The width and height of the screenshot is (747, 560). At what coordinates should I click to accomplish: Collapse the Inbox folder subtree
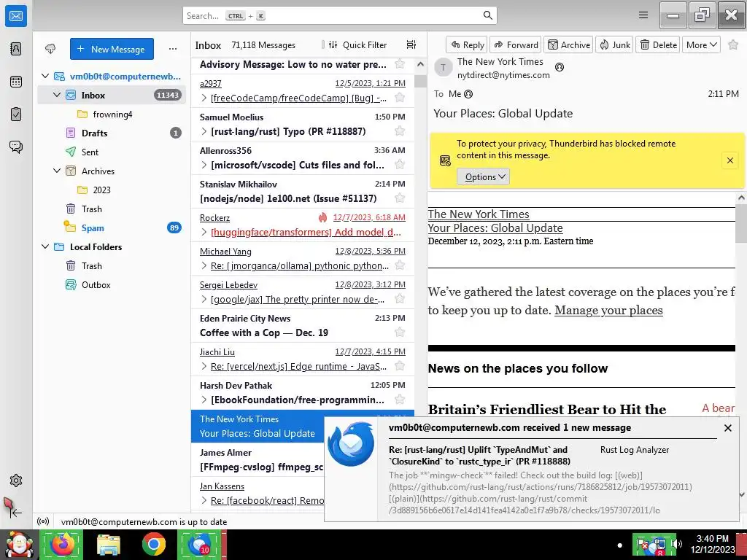(x=57, y=95)
